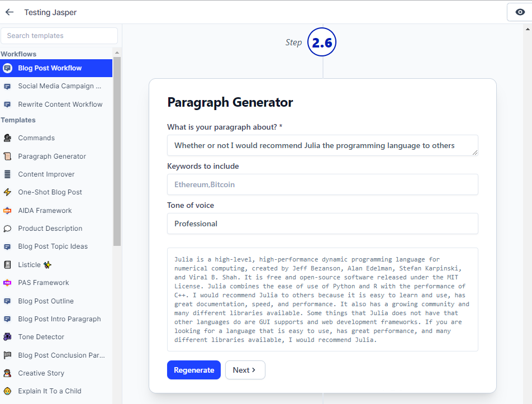
Task: Open One-Shot Blog Post template
Action: (50, 192)
